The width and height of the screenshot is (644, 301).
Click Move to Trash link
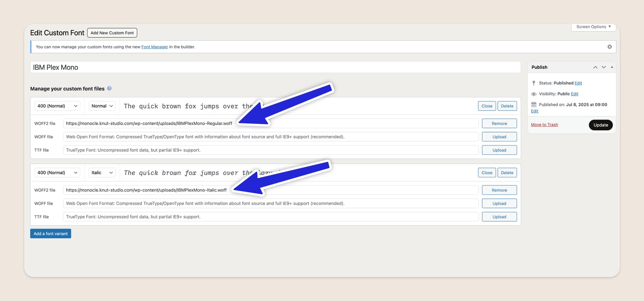pos(544,125)
